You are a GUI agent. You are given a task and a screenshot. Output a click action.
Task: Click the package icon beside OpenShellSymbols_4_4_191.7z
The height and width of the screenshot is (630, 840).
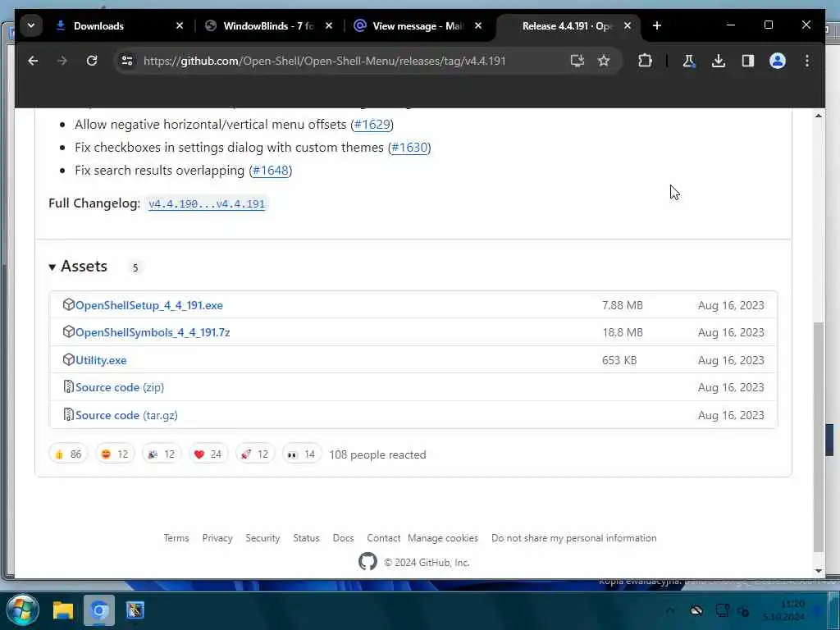coord(68,331)
